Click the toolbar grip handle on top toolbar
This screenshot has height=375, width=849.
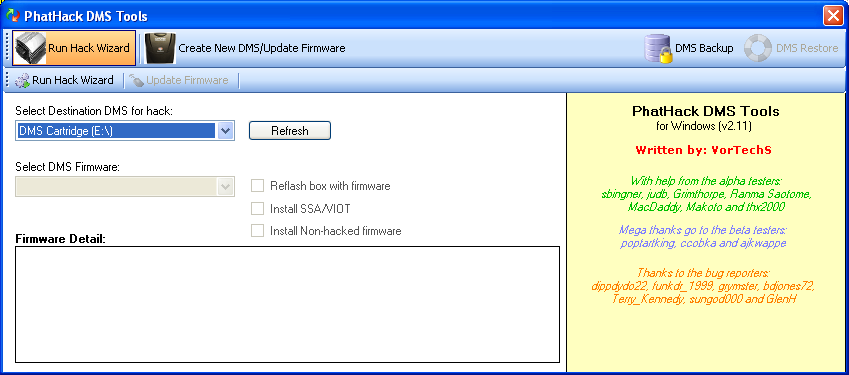click(x=7, y=48)
